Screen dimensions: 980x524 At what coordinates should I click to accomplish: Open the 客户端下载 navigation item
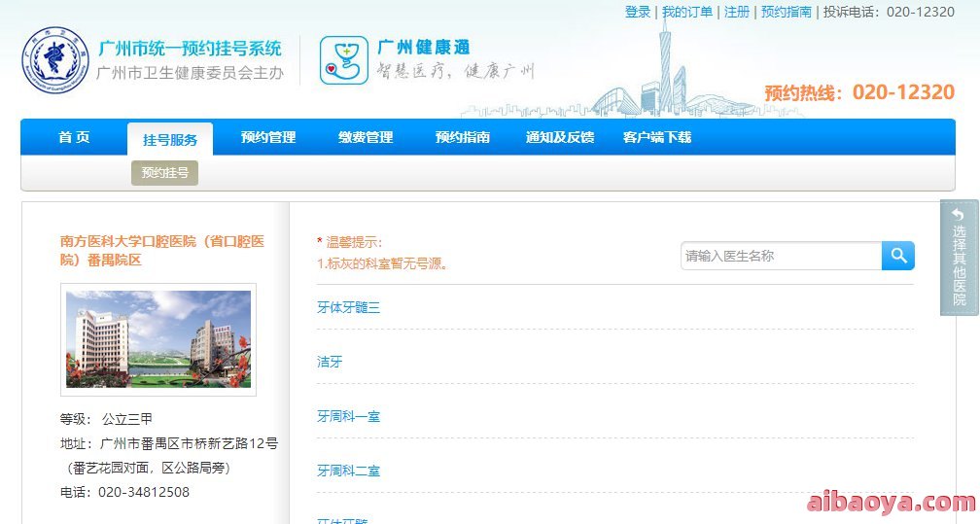tap(657, 137)
